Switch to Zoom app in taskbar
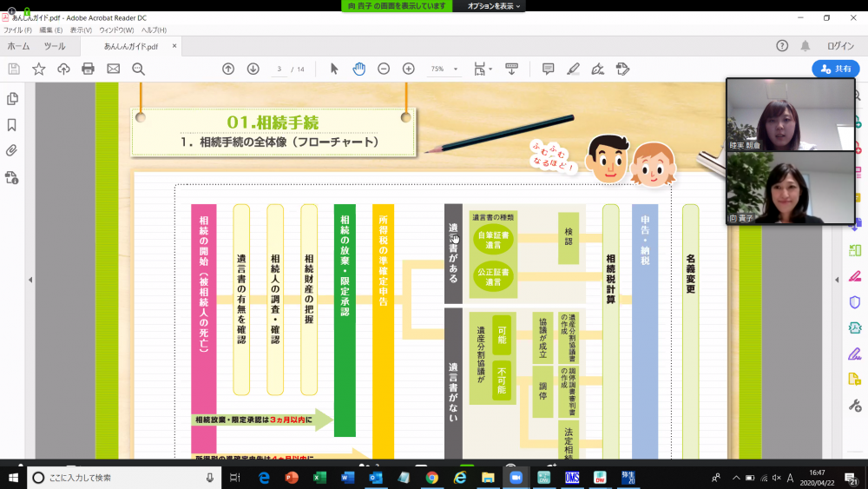This screenshot has height=489, width=868. point(516,478)
